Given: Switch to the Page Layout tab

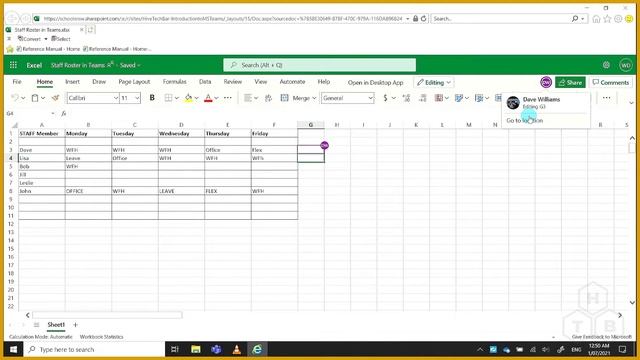Looking at the screenshot, I should coord(134,82).
